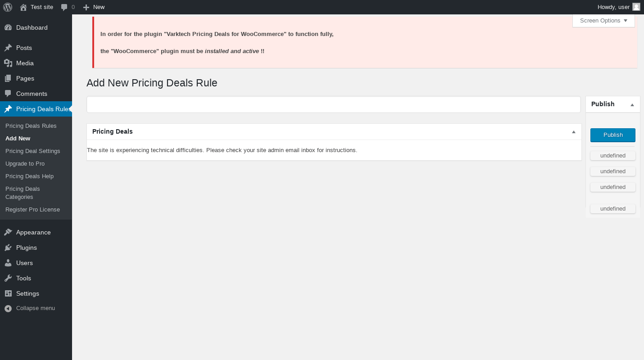Click the technical difficulties error message
Screen dimensions: 644x360
click(x=222, y=150)
